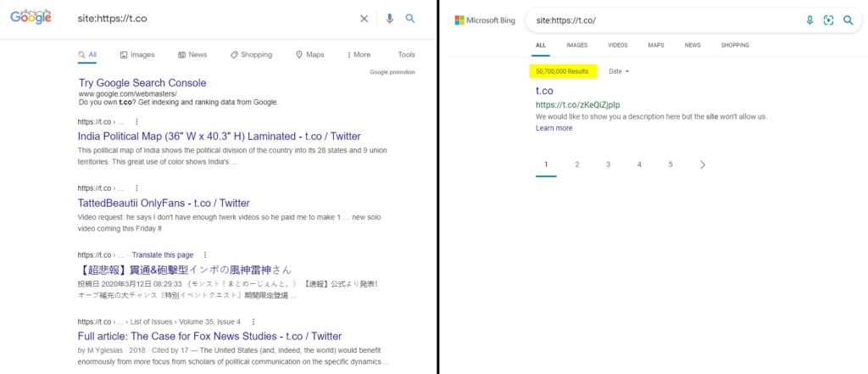Clear the Google search box with X
The height and width of the screenshot is (374, 868).
[x=364, y=19]
